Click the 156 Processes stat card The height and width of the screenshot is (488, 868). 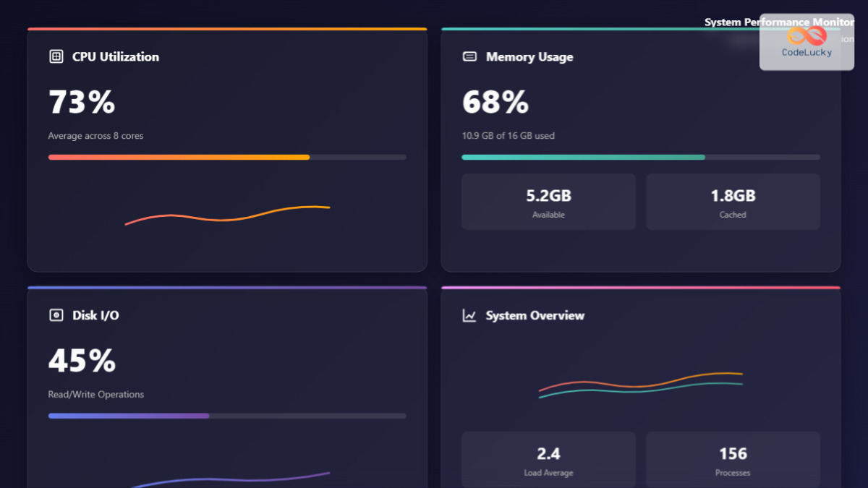(x=732, y=460)
